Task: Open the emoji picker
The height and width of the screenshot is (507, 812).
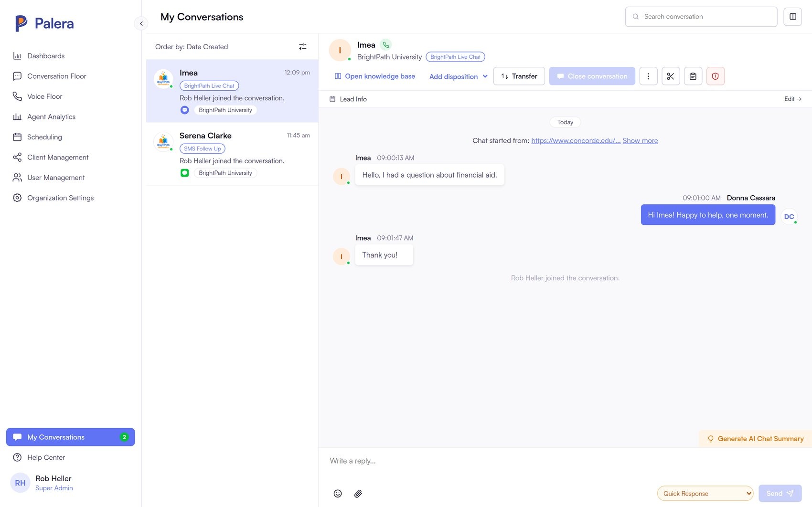Action: 338,494
